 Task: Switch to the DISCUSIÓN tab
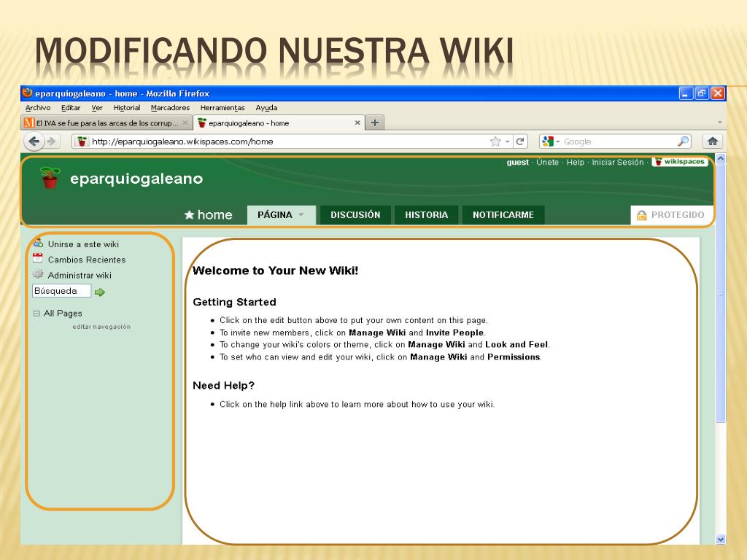pos(355,215)
